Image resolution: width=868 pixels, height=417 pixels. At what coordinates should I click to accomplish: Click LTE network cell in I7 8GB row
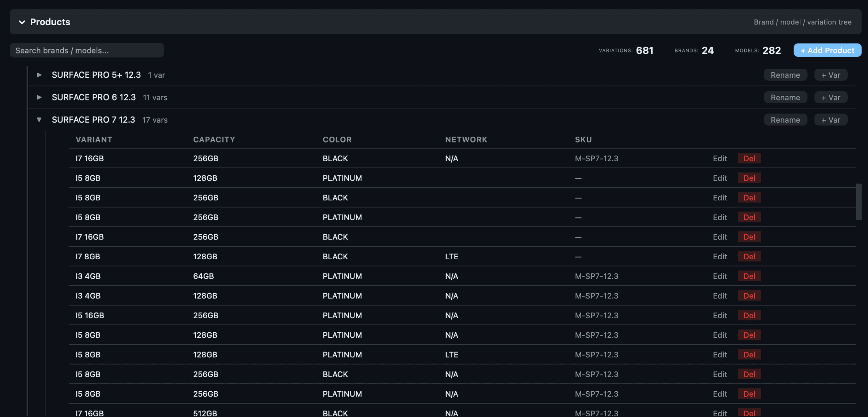pyautogui.click(x=452, y=256)
